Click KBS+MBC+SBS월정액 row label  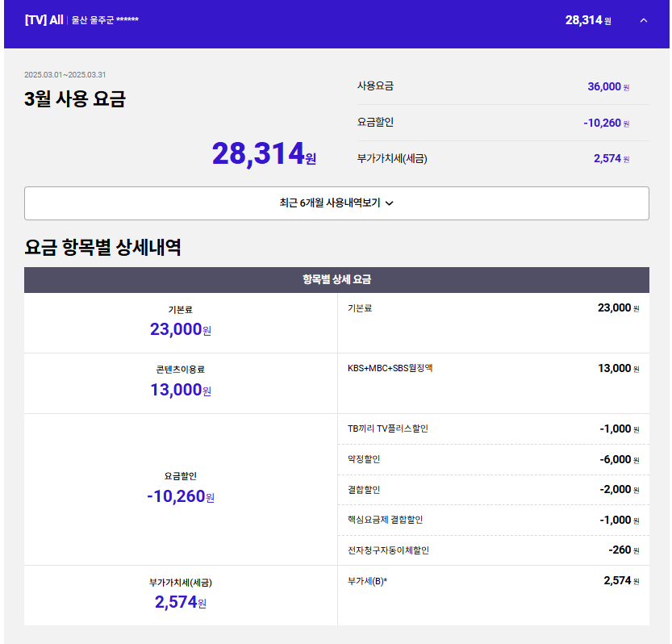click(x=390, y=368)
